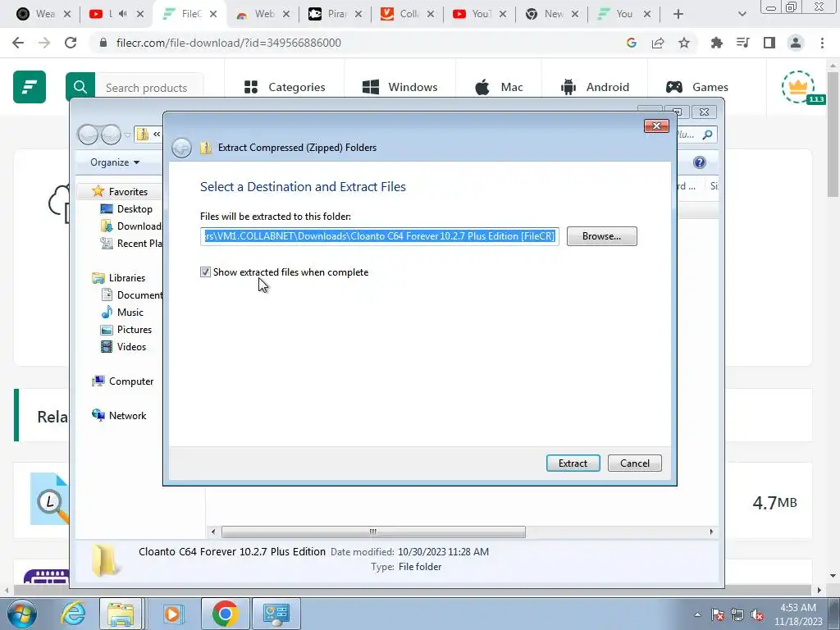Select the extraction destination path field
Image resolution: width=840 pixels, height=630 pixels.
pyautogui.click(x=379, y=236)
